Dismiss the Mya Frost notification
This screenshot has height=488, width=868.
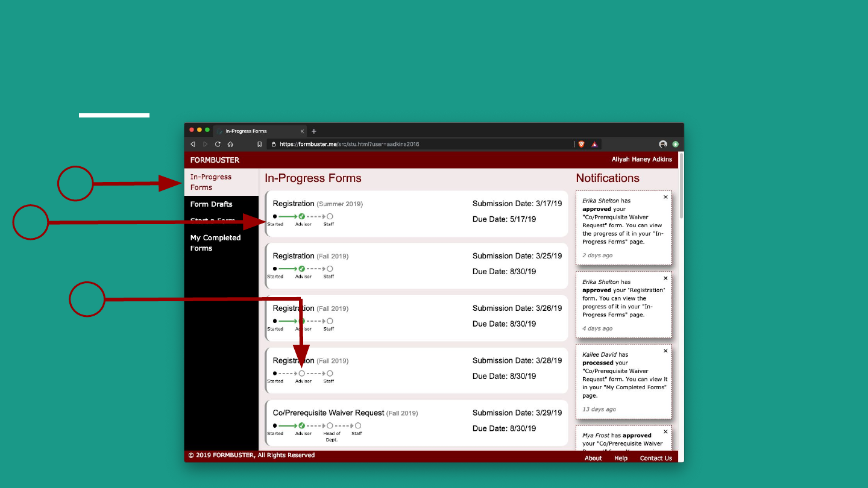665,431
